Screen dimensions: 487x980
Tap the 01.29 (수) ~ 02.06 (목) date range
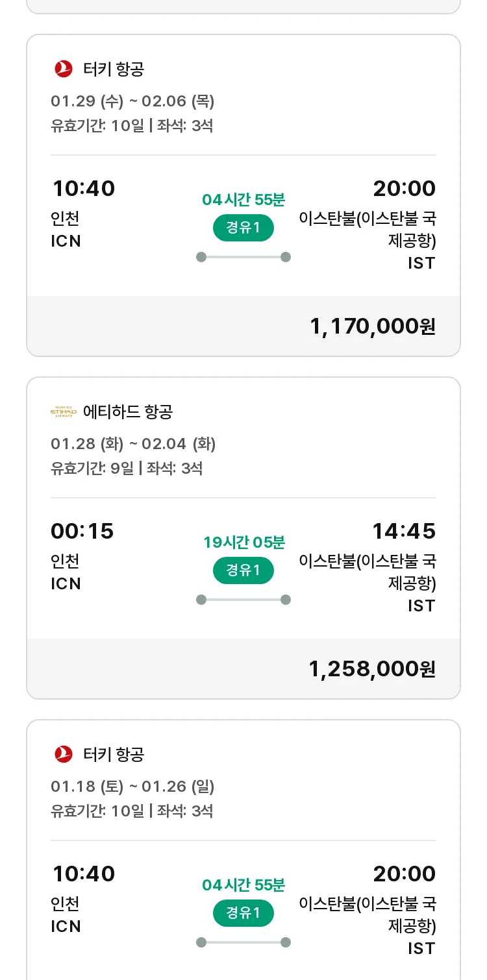coord(132,101)
